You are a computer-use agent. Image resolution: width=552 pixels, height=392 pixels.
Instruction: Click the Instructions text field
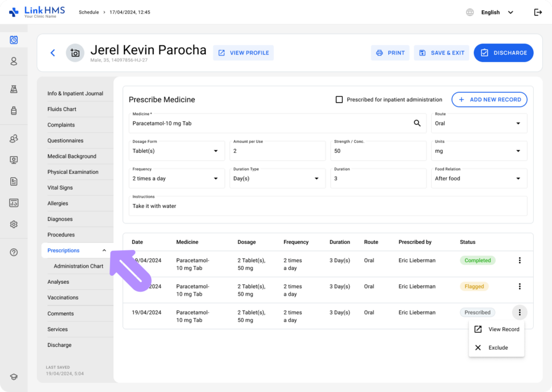coord(328,206)
